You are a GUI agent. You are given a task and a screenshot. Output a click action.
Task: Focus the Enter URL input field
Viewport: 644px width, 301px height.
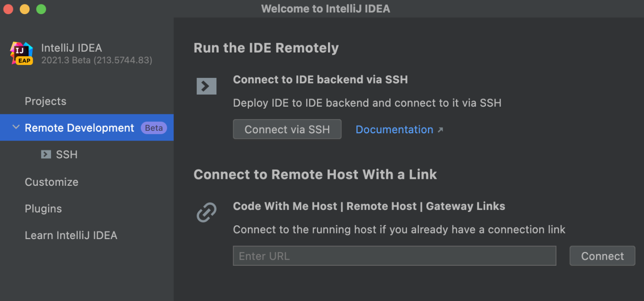click(x=395, y=256)
